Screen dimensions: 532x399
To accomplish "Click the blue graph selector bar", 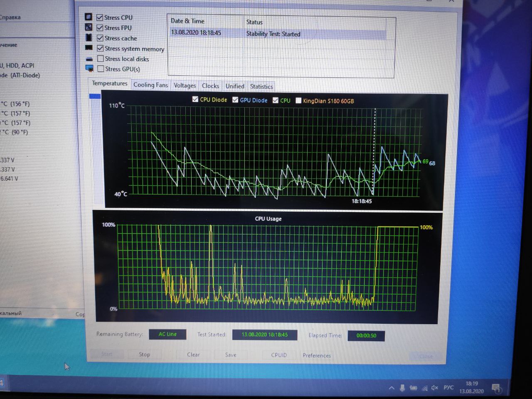I will click(x=95, y=96).
